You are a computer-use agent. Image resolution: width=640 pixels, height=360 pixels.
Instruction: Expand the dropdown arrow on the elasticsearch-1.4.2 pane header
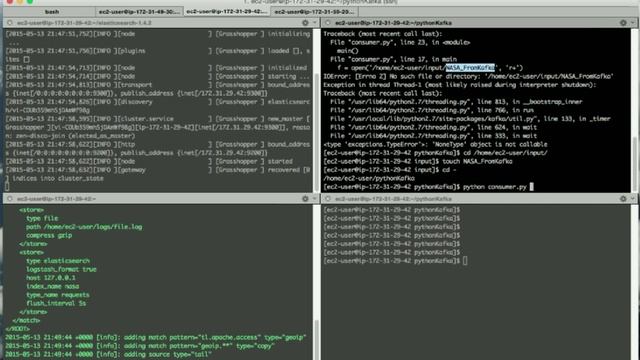tap(314, 23)
